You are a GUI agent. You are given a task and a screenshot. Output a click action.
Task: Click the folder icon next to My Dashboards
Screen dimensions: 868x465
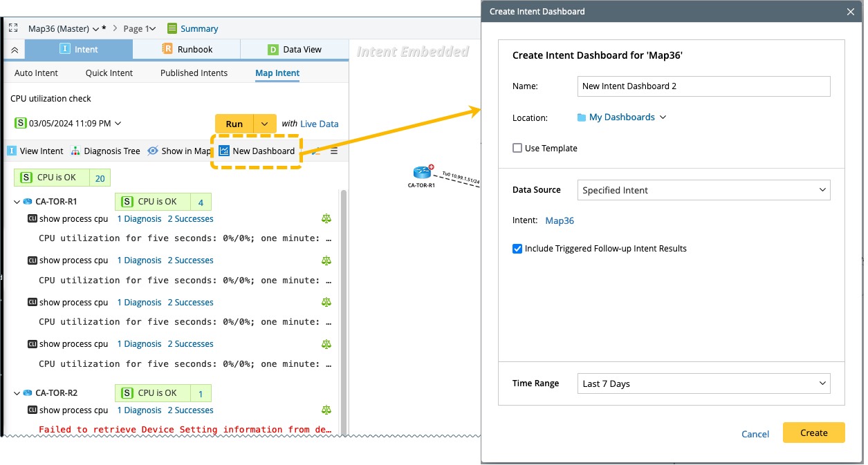[582, 117]
